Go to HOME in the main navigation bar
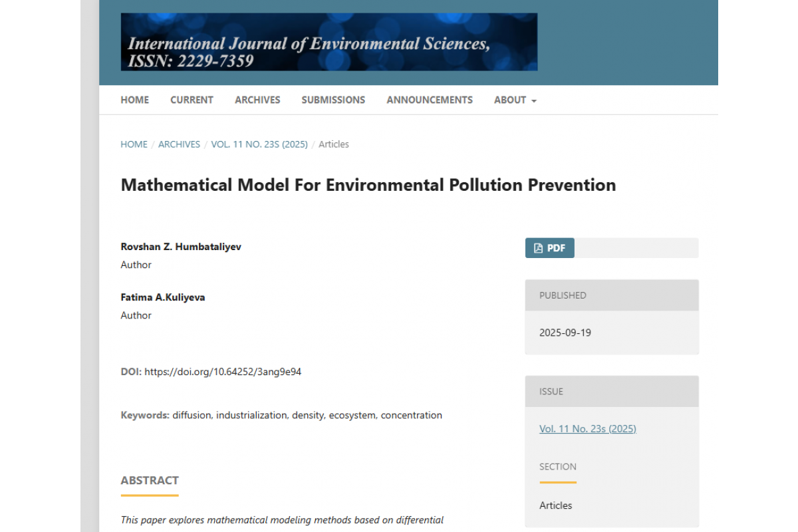The width and height of the screenshot is (798, 532). pyautogui.click(x=134, y=100)
